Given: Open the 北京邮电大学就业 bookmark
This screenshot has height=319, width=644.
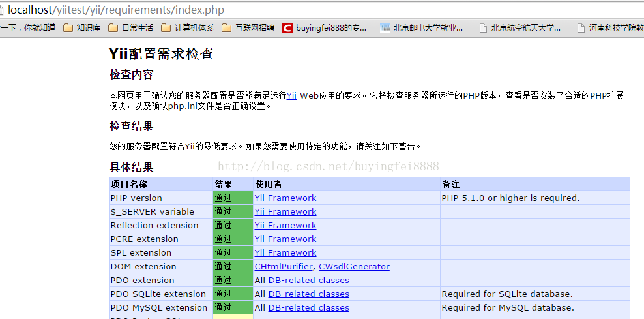Looking at the screenshot, I should point(422,28).
